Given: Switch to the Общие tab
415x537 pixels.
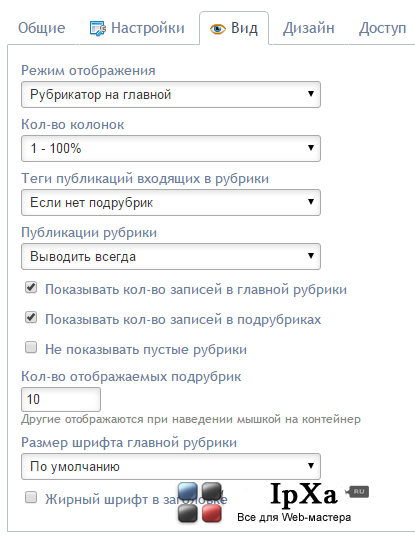Looking at the screenshot, I should (x=41, y=28).
